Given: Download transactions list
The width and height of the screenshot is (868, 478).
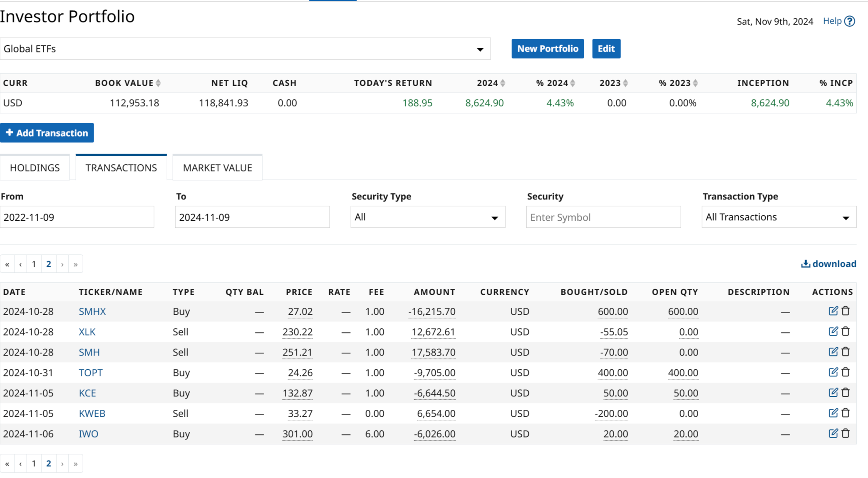Looking at the screenshot, I should click(x=828, y=264).
